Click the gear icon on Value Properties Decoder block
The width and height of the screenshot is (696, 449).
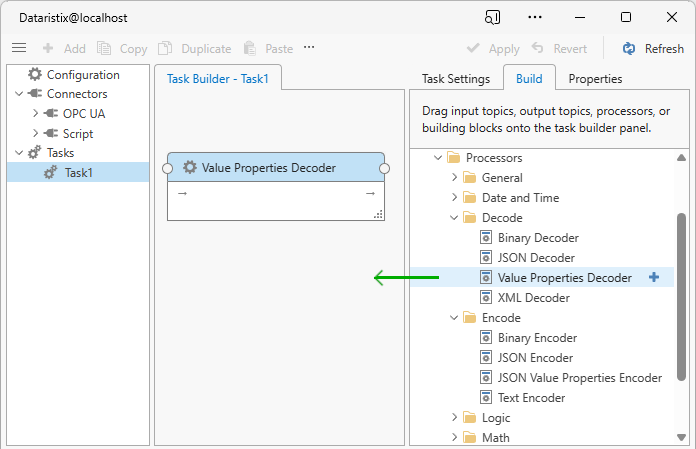(190, 168)
